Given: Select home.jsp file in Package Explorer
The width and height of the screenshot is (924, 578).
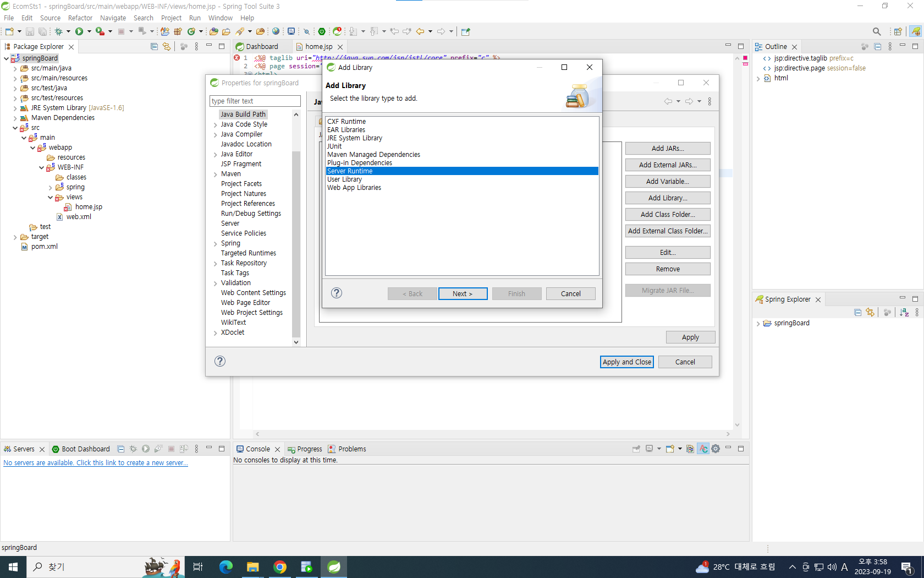Looking at the screenshot, I should [x=89, y=207].
